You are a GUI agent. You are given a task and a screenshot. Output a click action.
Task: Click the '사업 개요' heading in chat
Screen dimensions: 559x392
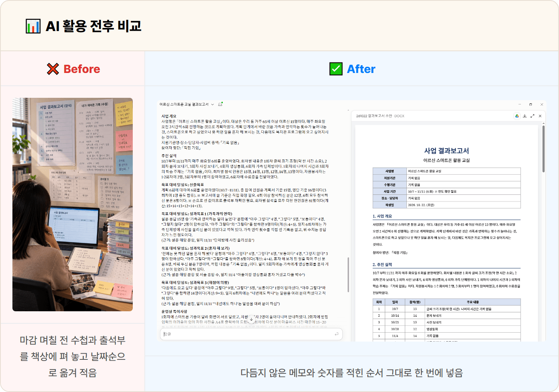pyautogui.click(x=169, y=116)
